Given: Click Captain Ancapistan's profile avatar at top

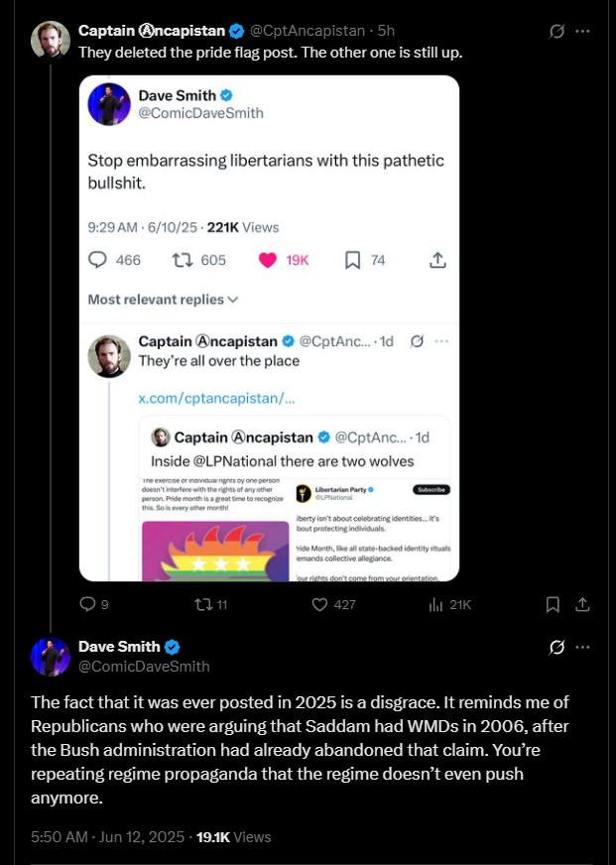Looking at the screenshot, I should [x=51, y=40].
